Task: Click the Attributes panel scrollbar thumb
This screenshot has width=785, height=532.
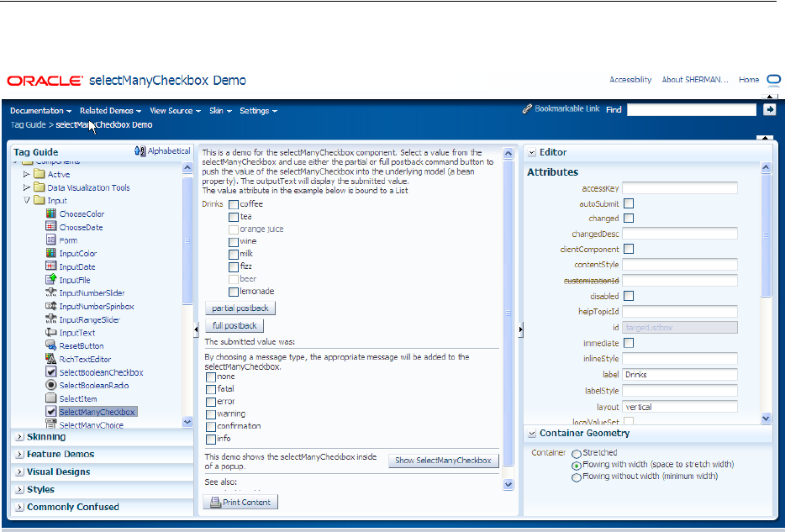Action: pos(766,235)
